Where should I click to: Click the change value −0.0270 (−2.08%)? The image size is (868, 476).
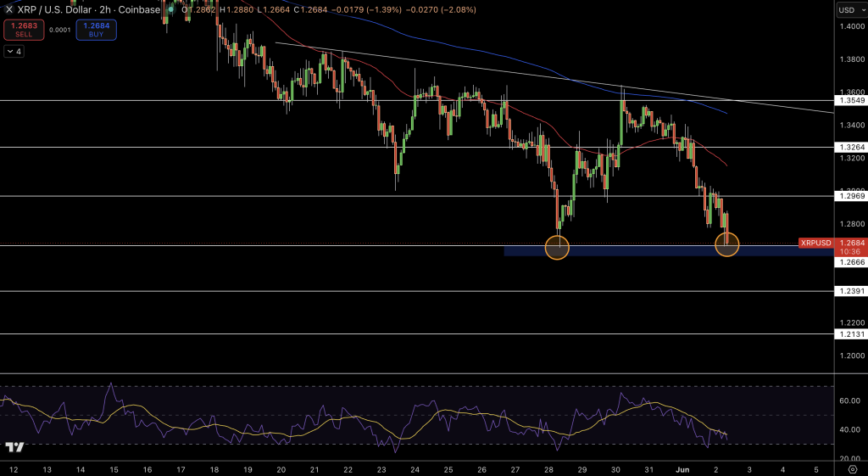tap(441, 9)
